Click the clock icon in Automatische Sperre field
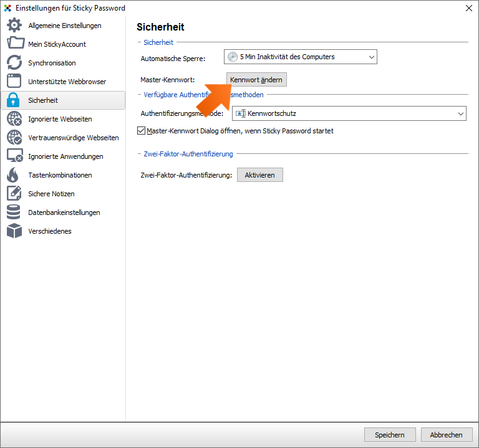This screenshot has height=448, width=479. coord(233,57)
